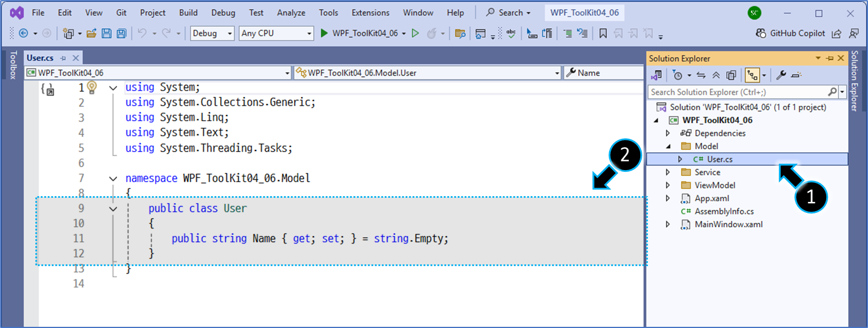Pin the User.cs editor tab
The height and width of the screenshot is (328, 868).
pyautogui.click(x=63, y=58)
